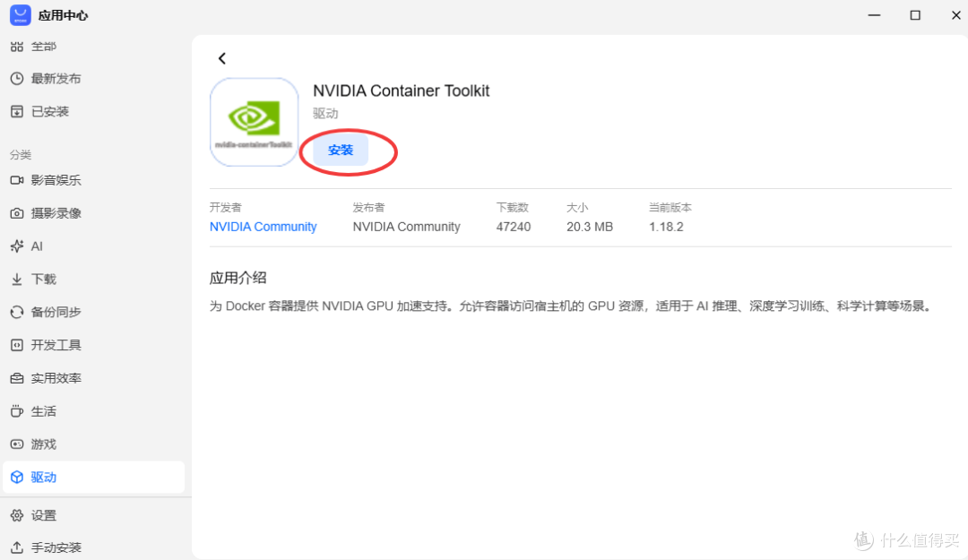Viewport: 968px width, 560px height.
Task: Minimize the App Center window
Action: 874,15
